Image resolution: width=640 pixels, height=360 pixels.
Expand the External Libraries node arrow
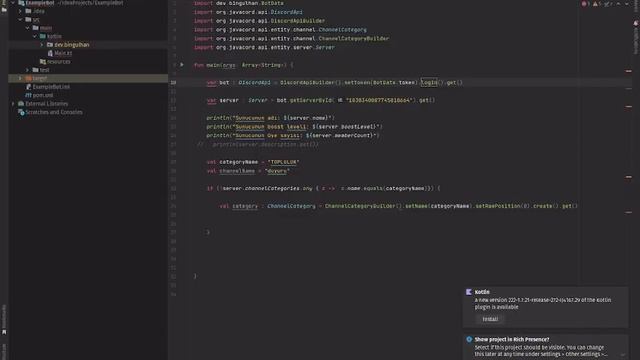13,104
